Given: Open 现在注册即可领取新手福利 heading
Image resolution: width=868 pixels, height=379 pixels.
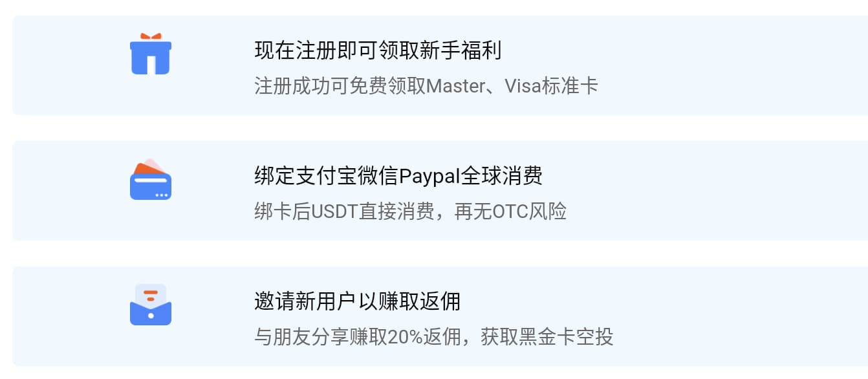Looking at the screenshot, I should point(378,50).
